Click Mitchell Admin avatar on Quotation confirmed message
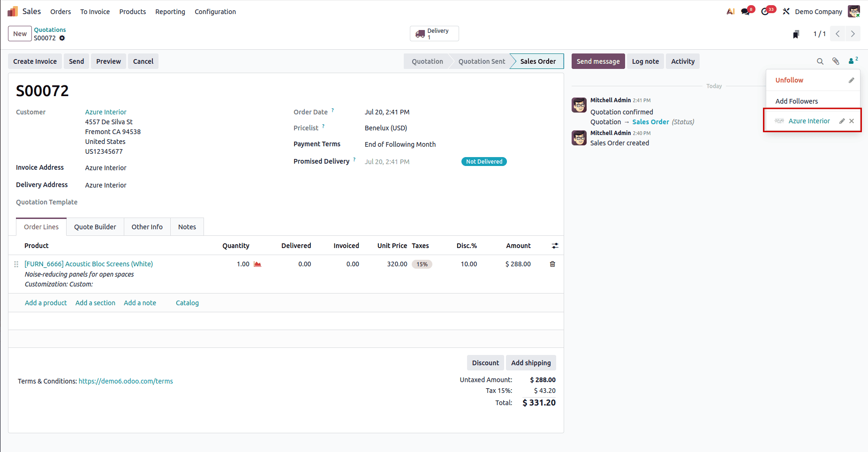This screenshot has height=452, width=868. [579, 105]
